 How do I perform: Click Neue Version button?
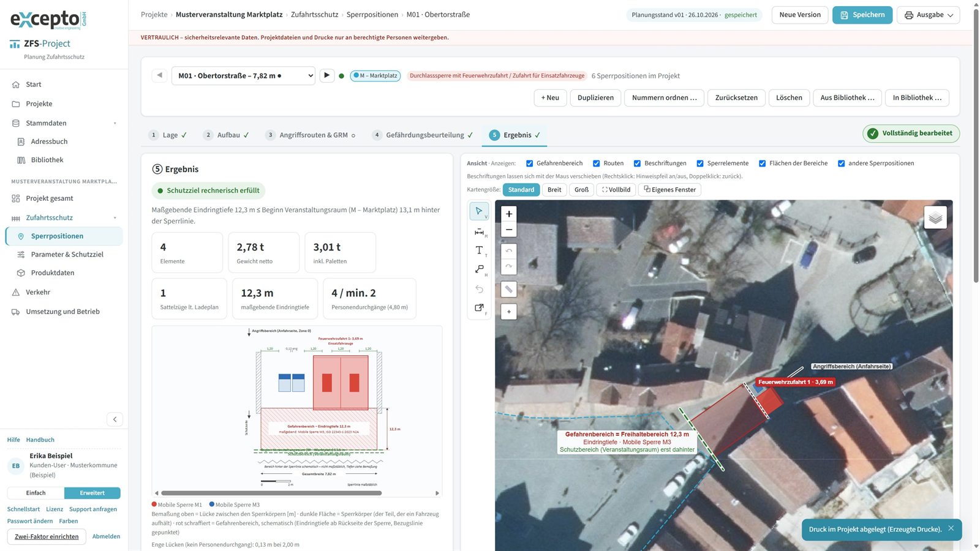pyautogui.click(x=800, y=15)
